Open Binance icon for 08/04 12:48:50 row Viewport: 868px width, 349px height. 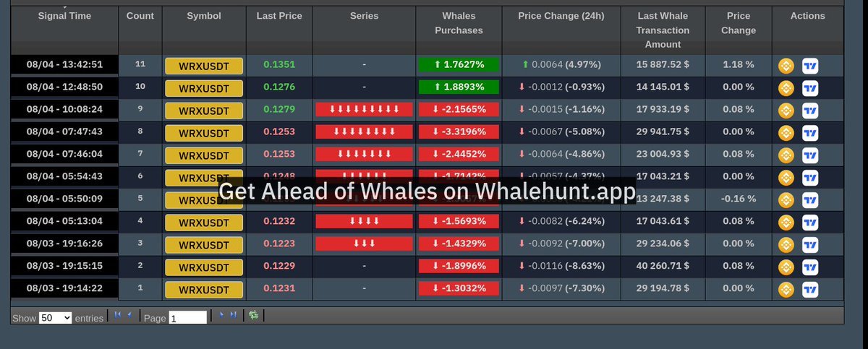click(x=786, y=89)
